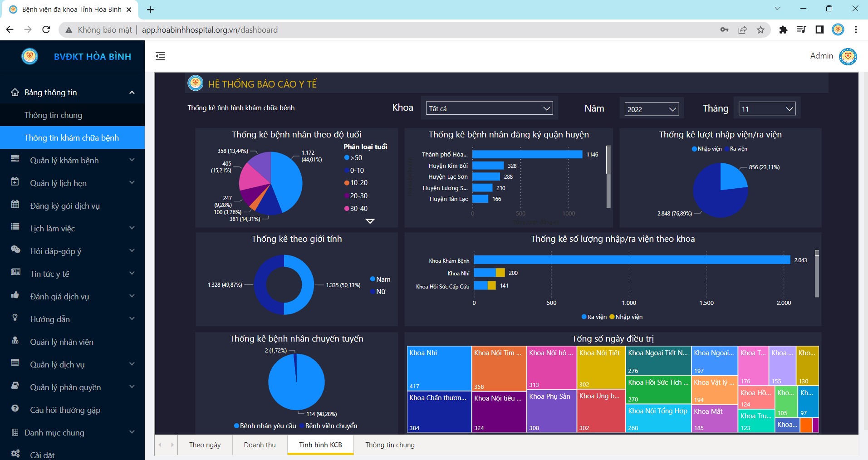Toggle the Nam legend item in gender chart

(380, 279)
